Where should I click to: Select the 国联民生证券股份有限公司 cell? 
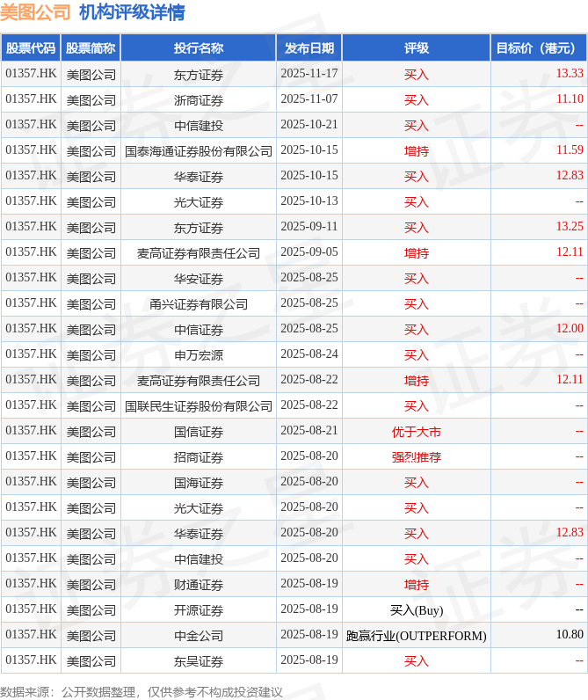[x=199, y=405]
